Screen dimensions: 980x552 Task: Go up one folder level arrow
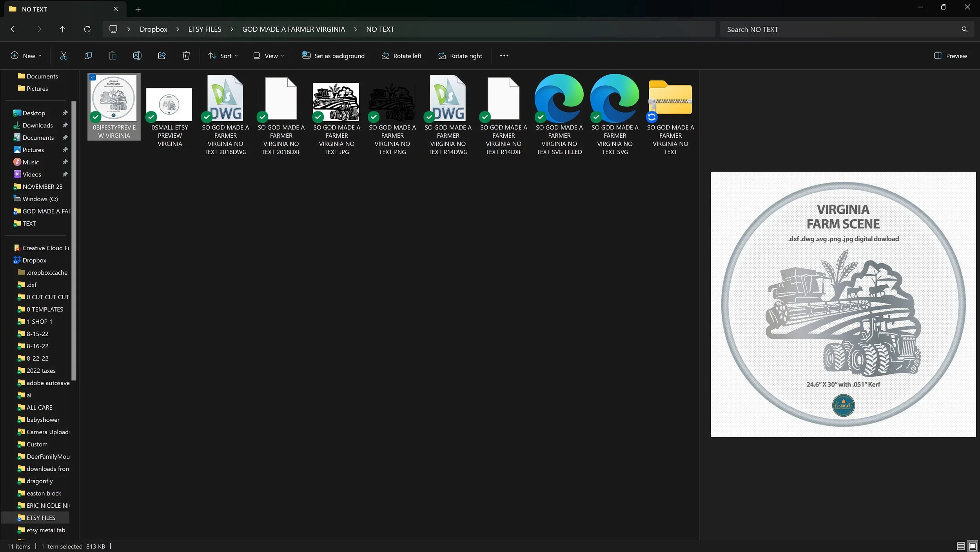click(62, 29)
